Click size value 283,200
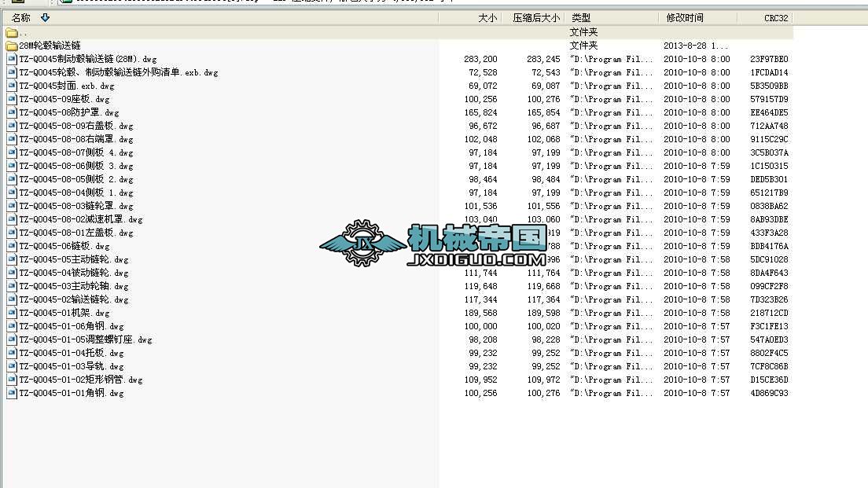The width and height of the screenshot is (868, 488). (480, 59)
